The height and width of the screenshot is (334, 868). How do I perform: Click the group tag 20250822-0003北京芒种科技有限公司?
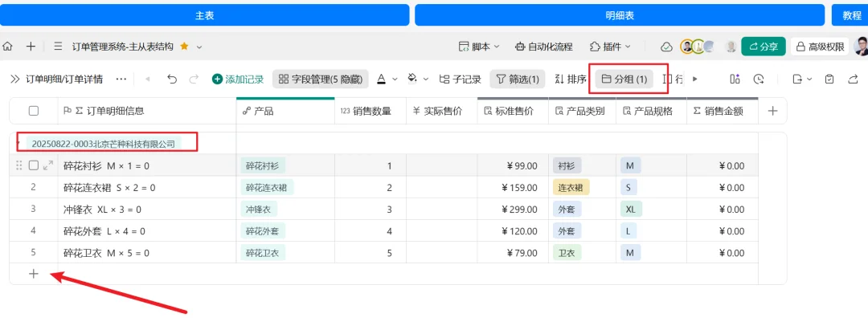[x=104, y=144]
